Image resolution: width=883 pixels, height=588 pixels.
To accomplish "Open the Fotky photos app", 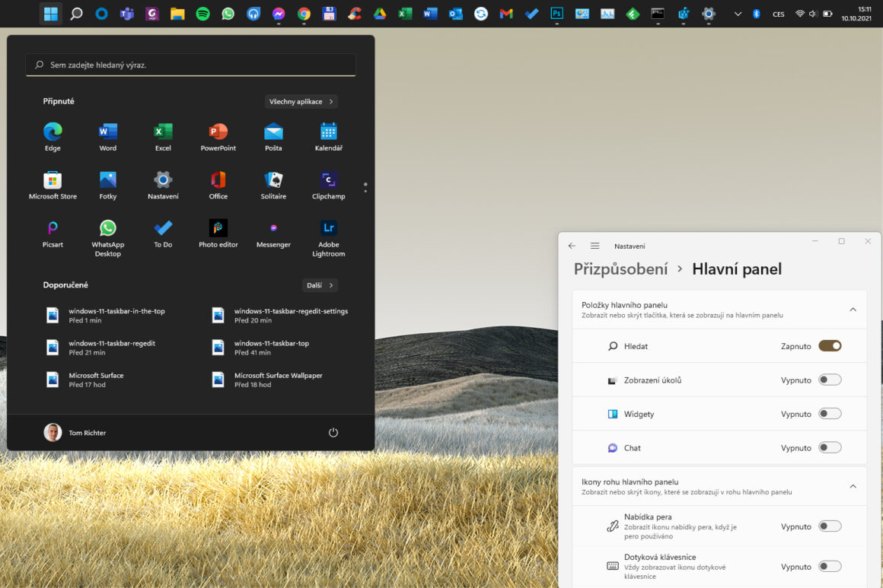I will coord(107,185).
